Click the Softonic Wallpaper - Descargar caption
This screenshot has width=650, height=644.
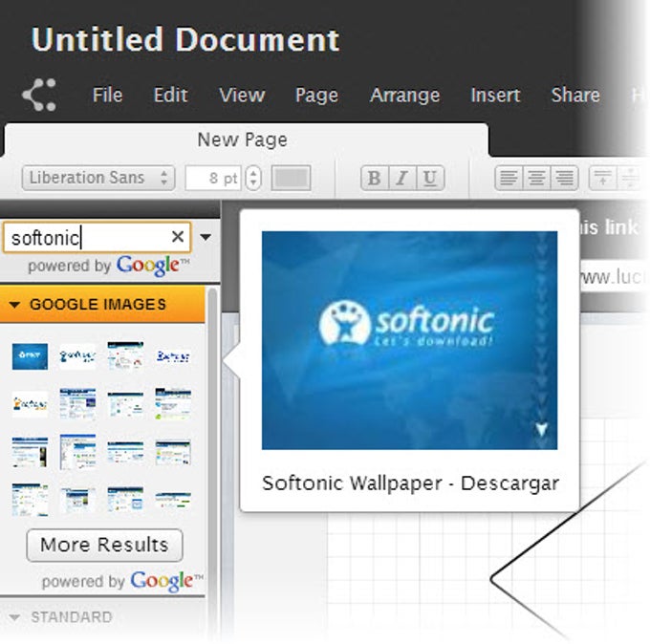[410, 483]
